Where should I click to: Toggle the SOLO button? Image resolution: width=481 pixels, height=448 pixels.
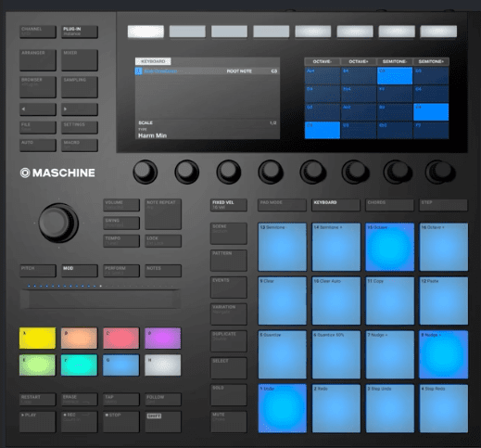(x=229, y=394)
